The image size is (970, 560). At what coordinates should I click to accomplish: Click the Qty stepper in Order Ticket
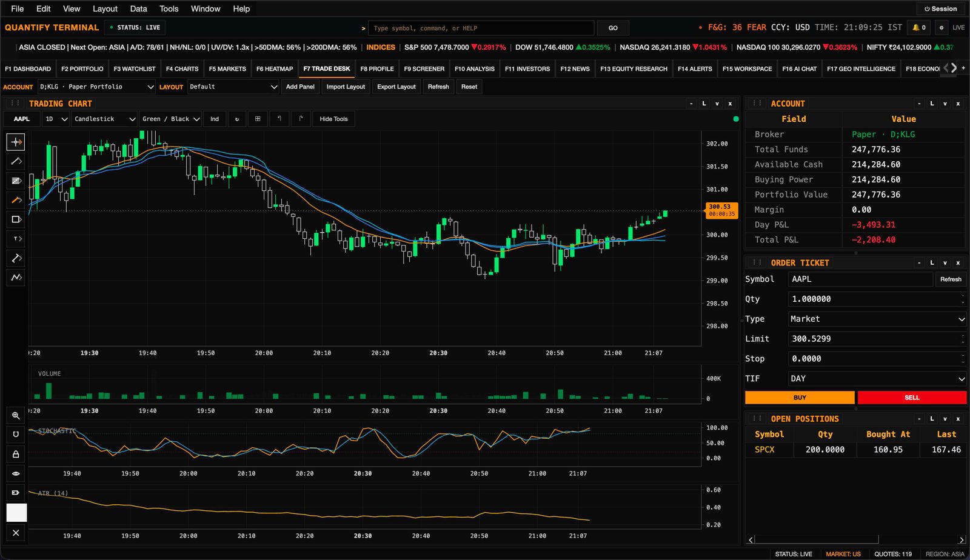963,299
